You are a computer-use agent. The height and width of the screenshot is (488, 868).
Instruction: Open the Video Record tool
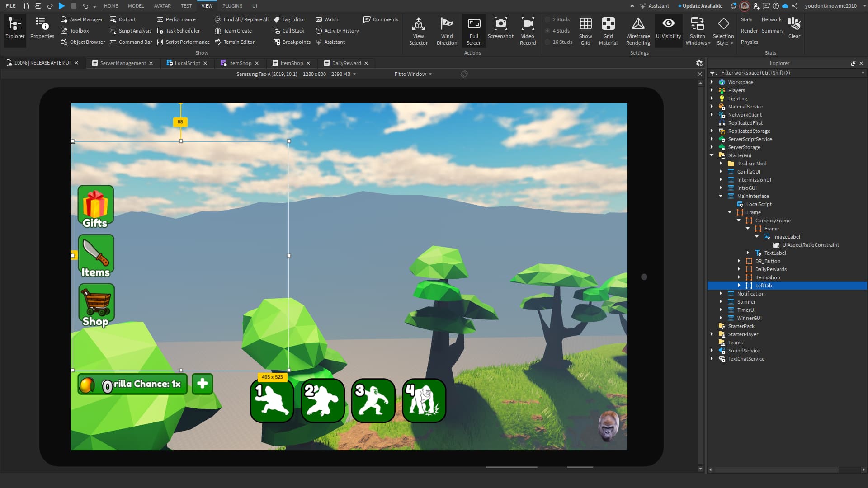tap(528, 24)
